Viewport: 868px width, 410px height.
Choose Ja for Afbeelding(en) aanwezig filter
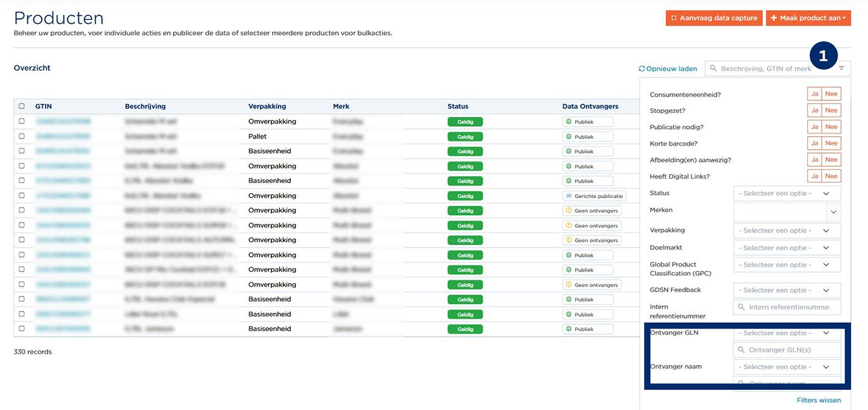[x=815, y=159]
